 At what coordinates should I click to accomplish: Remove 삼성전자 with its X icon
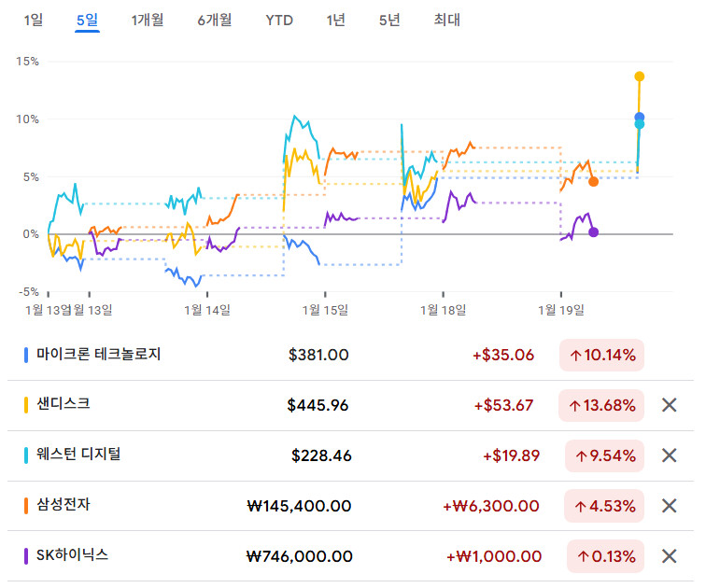point(669,506)
